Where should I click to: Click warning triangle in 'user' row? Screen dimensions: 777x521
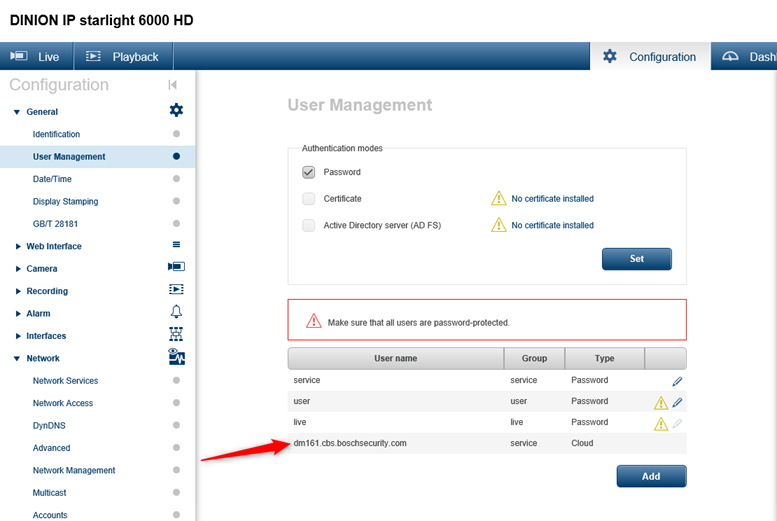(661, 403)
